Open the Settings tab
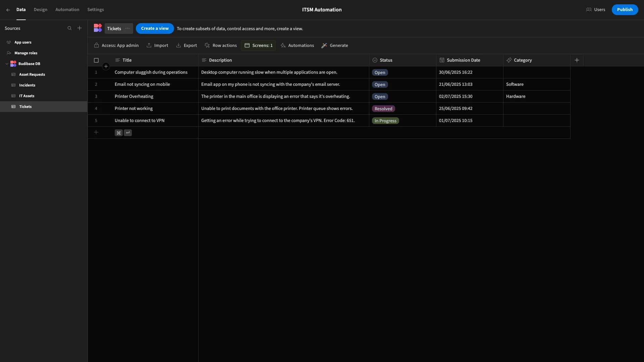This screenshot has height=362, width=644. [x=96, y=10]
